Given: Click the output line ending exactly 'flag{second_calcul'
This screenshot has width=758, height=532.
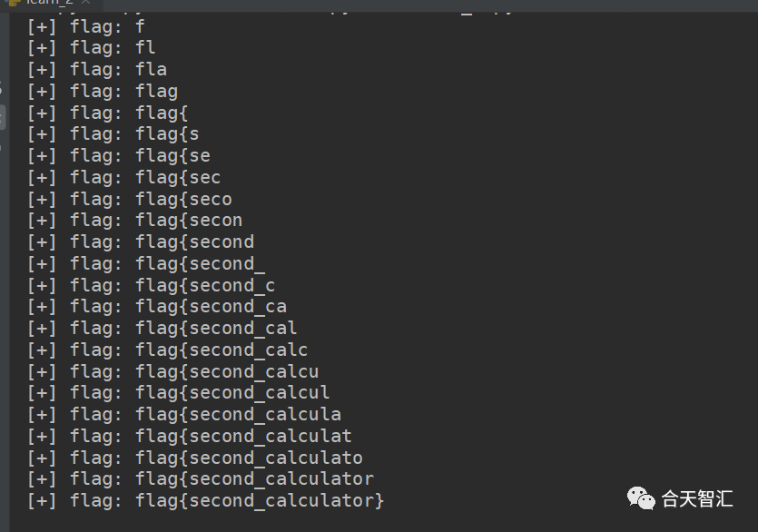Looking at the screenshot, I should (x=178, y=393).
